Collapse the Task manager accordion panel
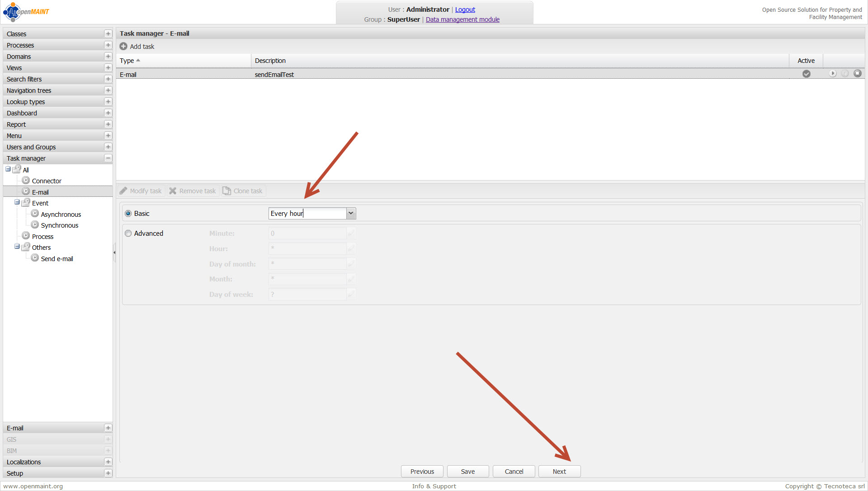Viewport: 868px width, 491px height. [x=108, y=158]
